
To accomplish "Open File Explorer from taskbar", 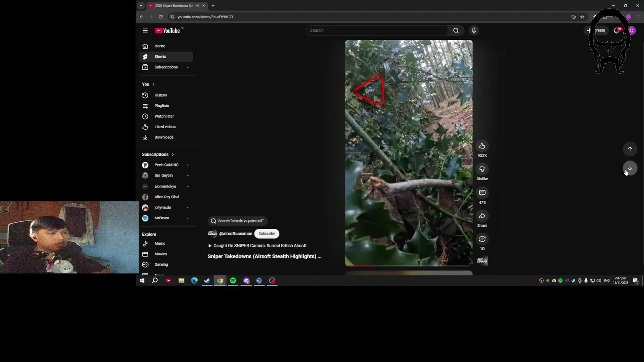I will [181, 281].
